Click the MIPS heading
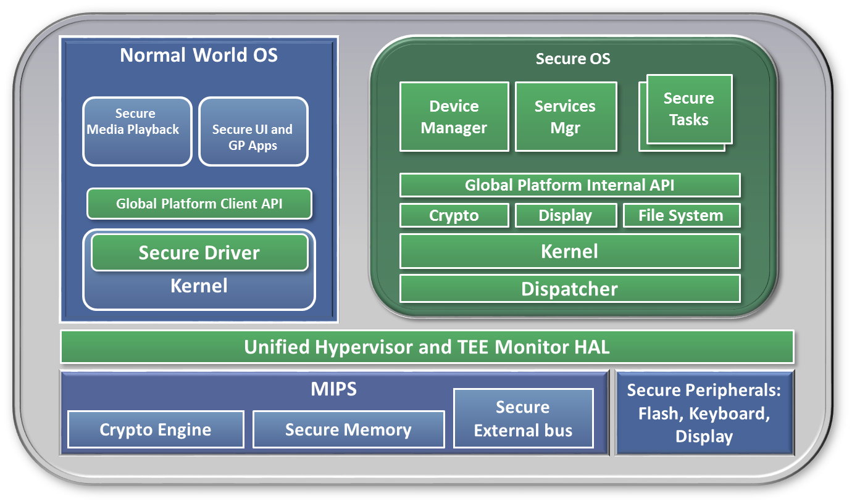 333,389
